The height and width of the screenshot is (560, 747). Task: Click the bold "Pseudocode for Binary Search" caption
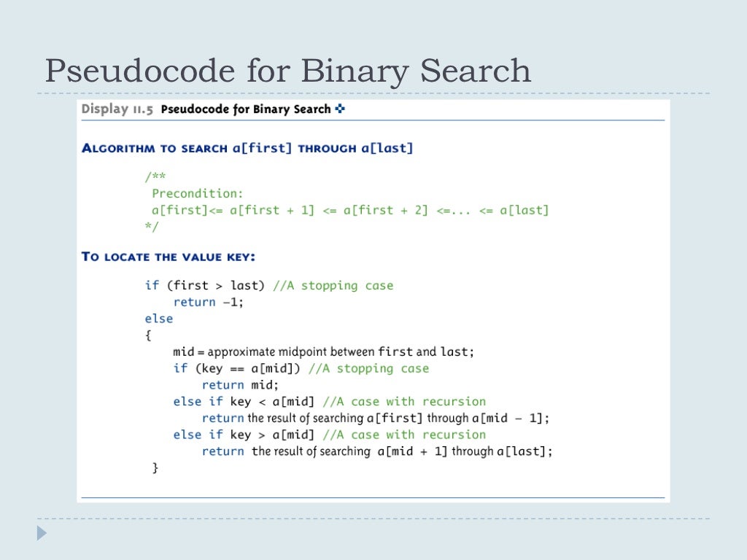(x=245, y=109)
